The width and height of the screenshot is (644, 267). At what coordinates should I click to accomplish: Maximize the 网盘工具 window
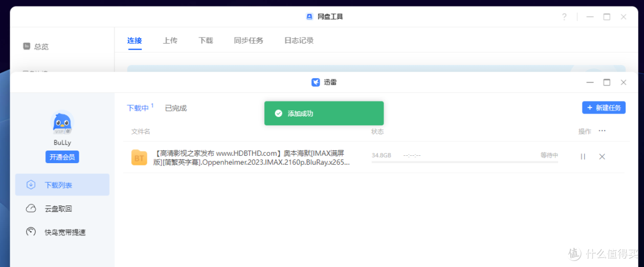(606, 17)
